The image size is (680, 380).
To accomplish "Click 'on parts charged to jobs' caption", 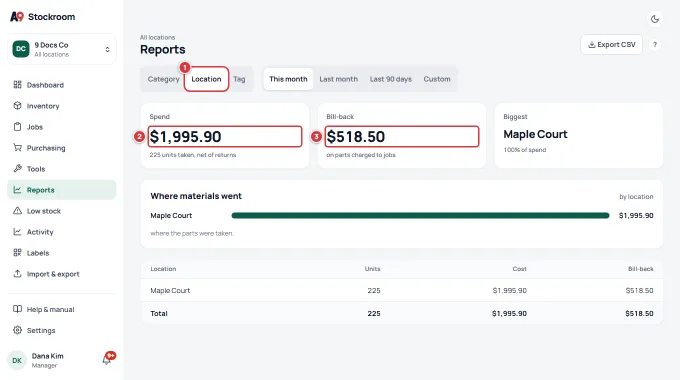I will [x=361, y=155].
